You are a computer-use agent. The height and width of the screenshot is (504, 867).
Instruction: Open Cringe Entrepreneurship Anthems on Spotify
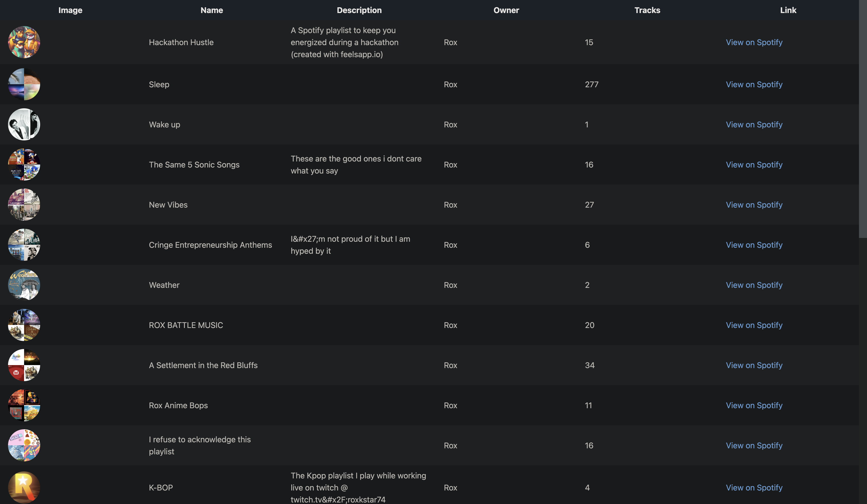pos(754,245)
